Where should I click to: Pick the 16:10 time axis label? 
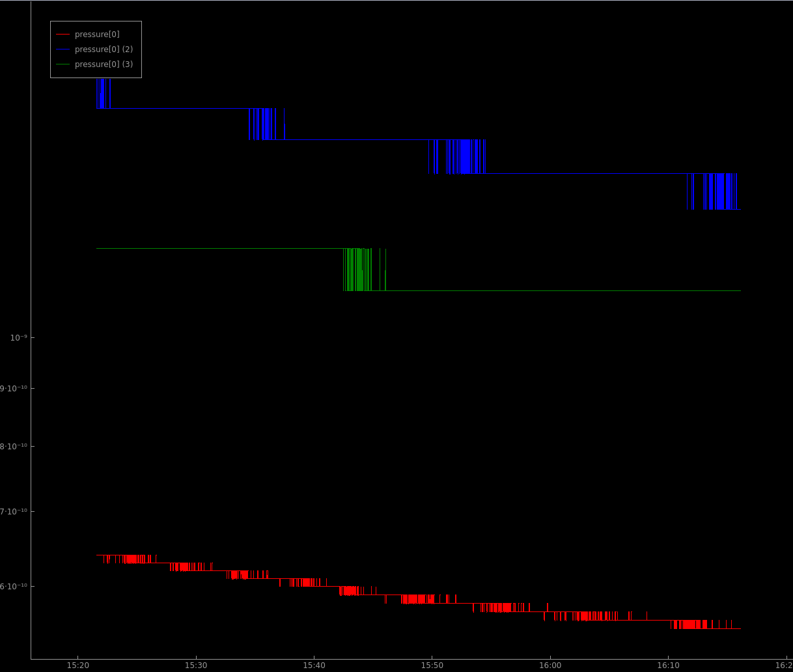(x=668, y=665)
